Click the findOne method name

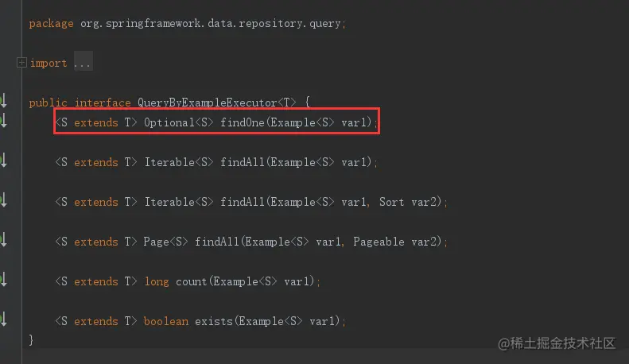pos(243,122)
